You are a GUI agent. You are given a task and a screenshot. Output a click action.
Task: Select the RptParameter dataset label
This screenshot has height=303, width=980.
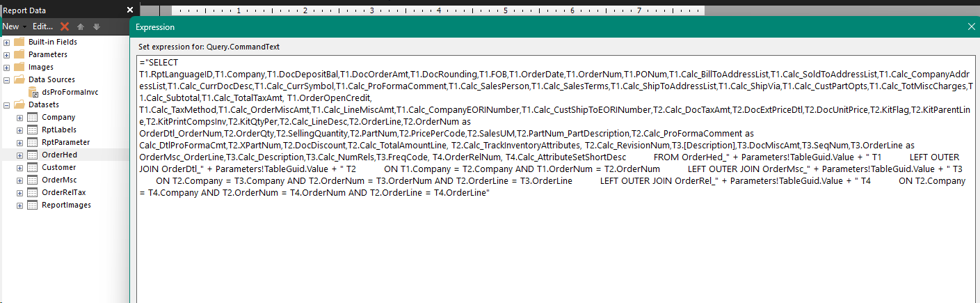point(65,142)
